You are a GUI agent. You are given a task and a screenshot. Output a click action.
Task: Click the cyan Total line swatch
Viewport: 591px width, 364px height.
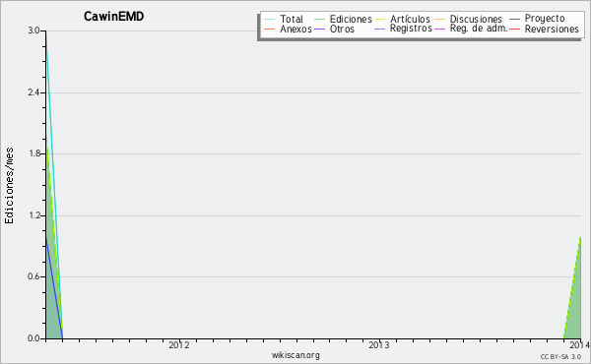pyautogui.click(x=270, y=20)
